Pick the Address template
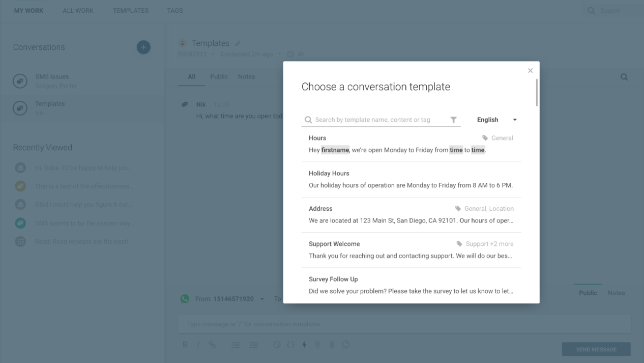 (411, 214)
